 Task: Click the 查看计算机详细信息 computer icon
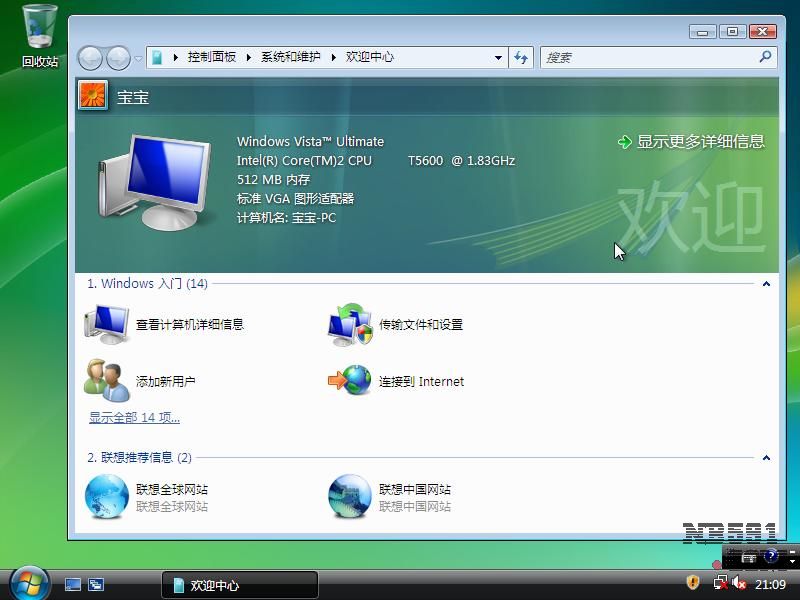click(107, 324)
